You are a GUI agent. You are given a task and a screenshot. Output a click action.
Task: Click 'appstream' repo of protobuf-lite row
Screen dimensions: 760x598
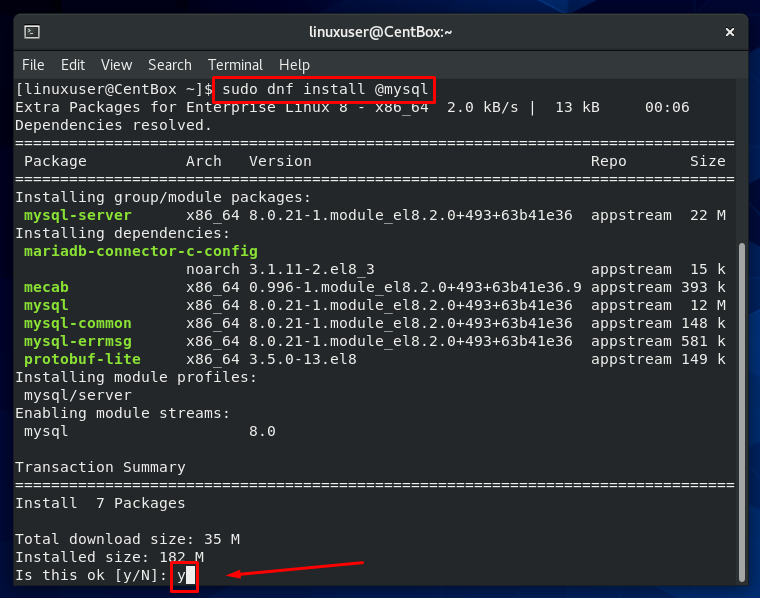[x=631, y=360]
